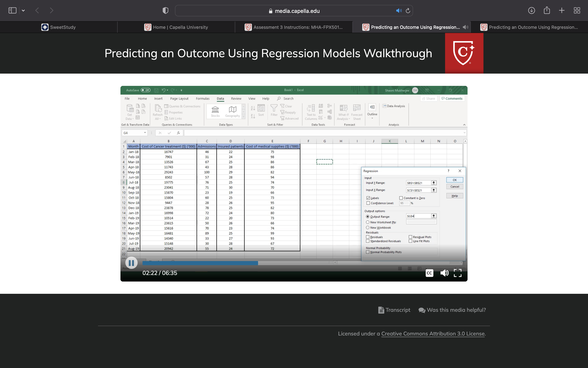
Task: Click Help in the Regression dialog
Action: (x=455, y=196)
